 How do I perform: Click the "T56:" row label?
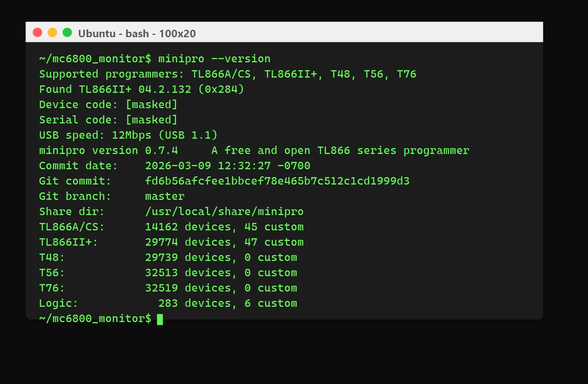point(52,273)
